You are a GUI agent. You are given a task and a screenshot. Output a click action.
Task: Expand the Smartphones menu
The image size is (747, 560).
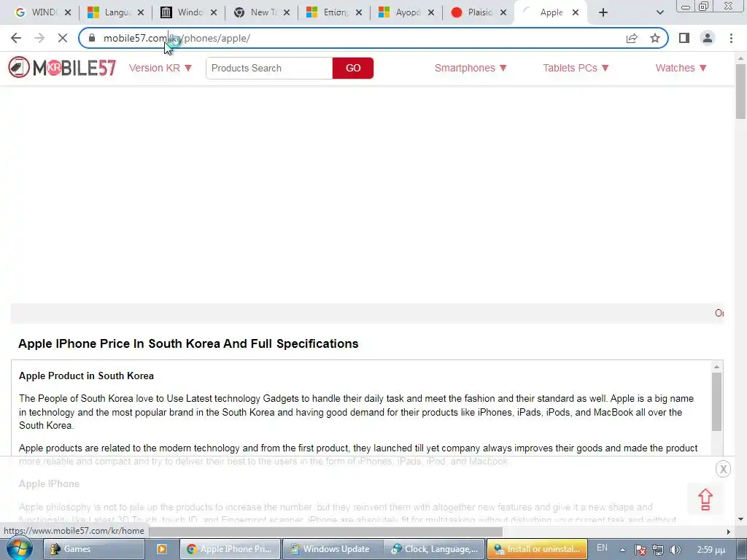coord(471,68)
